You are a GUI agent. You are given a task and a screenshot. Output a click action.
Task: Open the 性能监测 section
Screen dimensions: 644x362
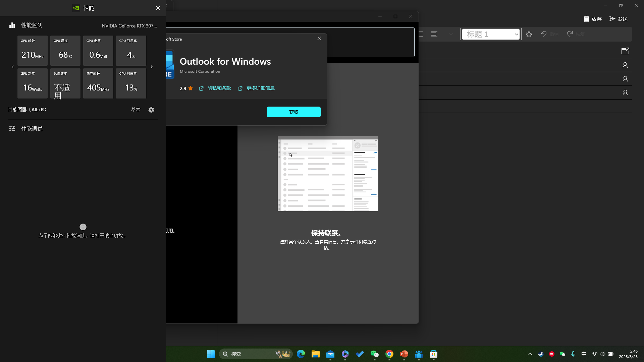point(32,25)
